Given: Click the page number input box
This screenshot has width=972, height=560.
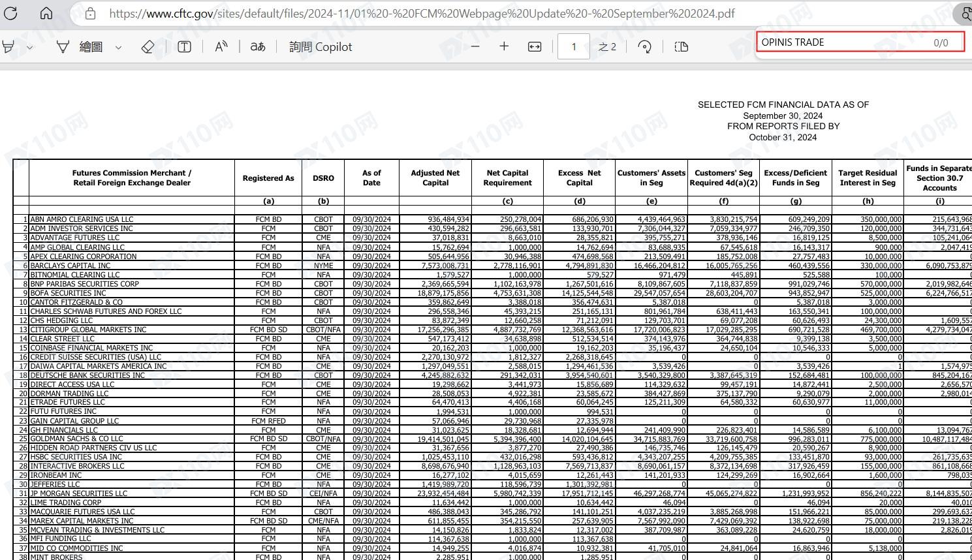Looking at the screenshot, I should pos(573,47).
